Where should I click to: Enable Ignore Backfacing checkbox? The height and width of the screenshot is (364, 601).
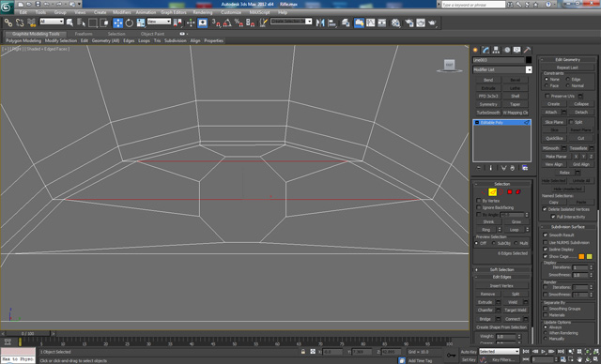tap(479, 207)
